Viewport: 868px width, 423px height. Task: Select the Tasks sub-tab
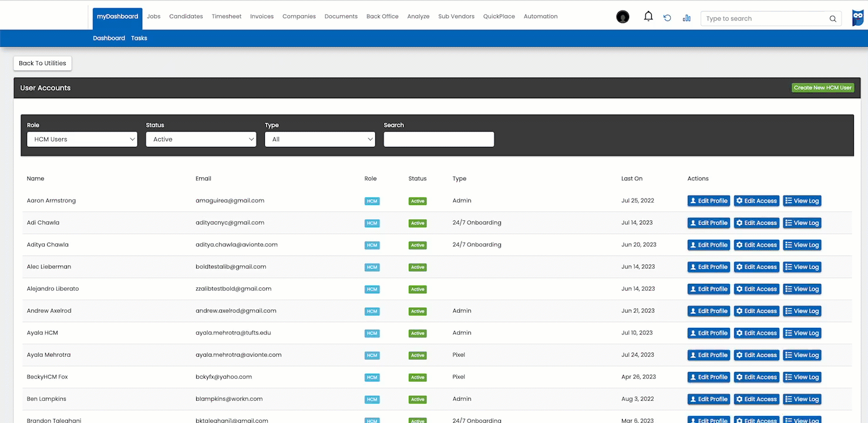coord(139,38)
